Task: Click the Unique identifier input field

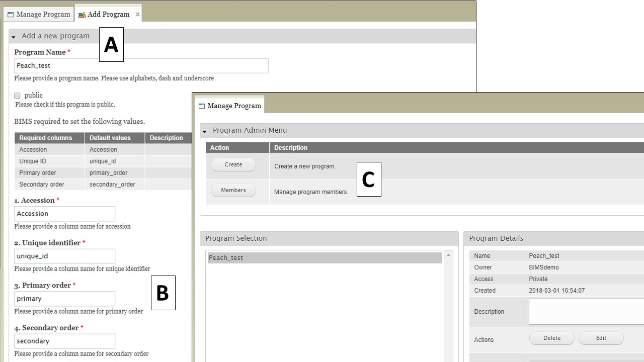Action: coord(64,256)
